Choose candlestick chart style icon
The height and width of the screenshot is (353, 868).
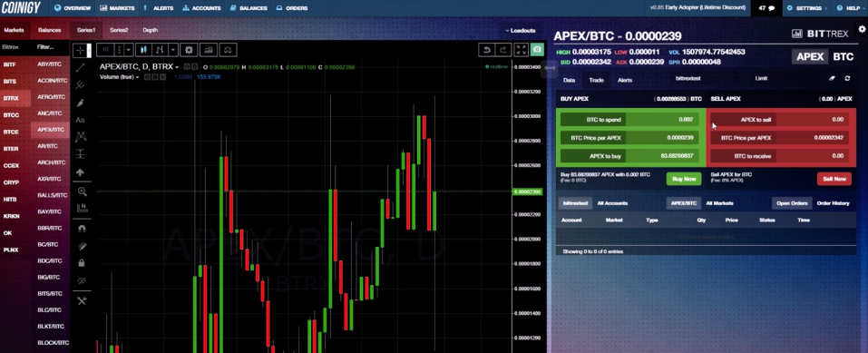144,50
